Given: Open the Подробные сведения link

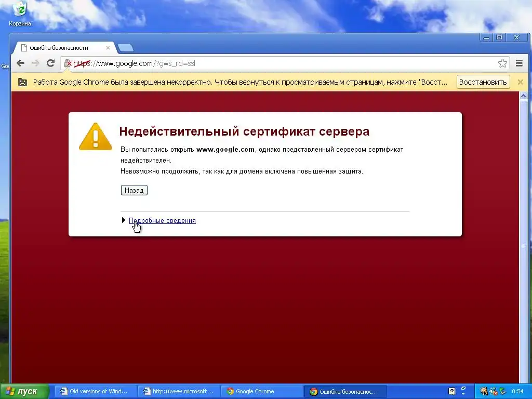Looking at the screenshot, I should [x=162, y=220].
